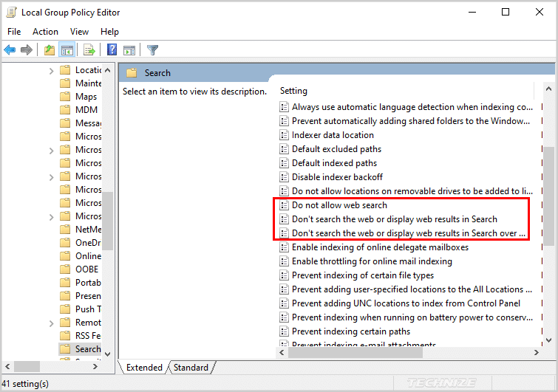Screen dimensions: 558x392
Task: Click the Setting column header
Action: point(293,91)
